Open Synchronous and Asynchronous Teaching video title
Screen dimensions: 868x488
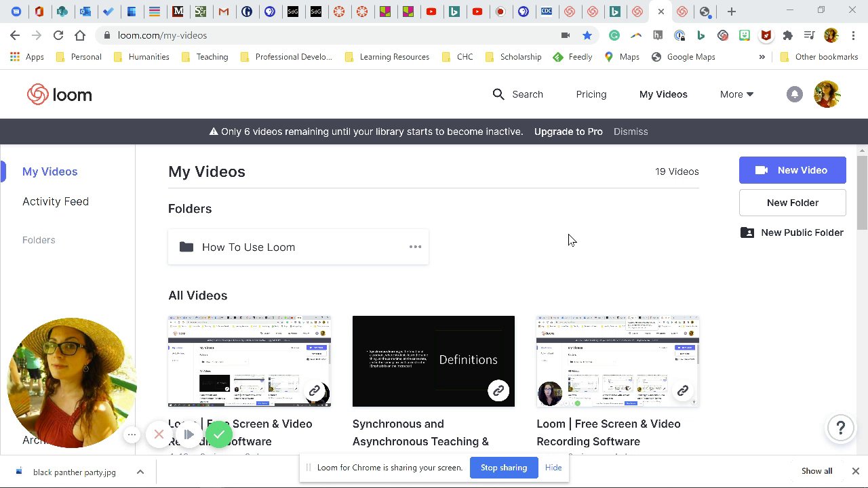click(x=420, y=432)
